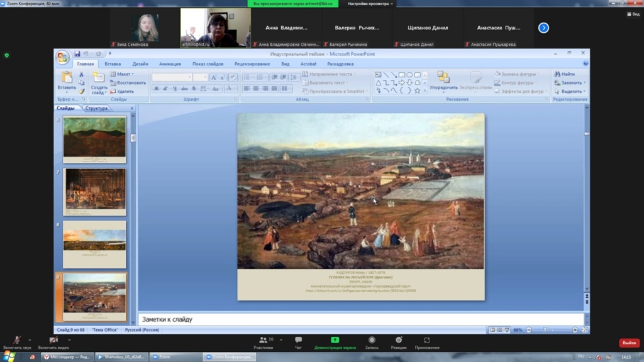Image resolution: width=644 pixels, height=362 pixels.
Task: Switch to the Вставка ribbon tab
Action: (113, 64)
